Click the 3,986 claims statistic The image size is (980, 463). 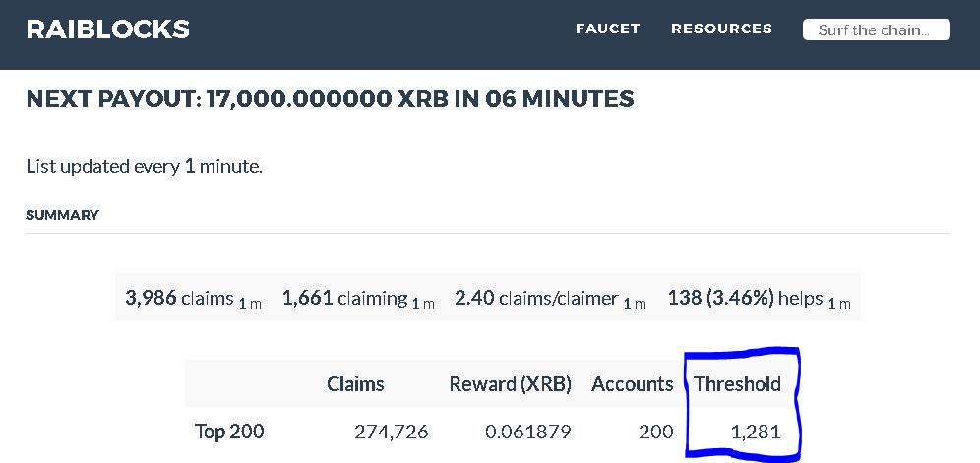[193, 298]
